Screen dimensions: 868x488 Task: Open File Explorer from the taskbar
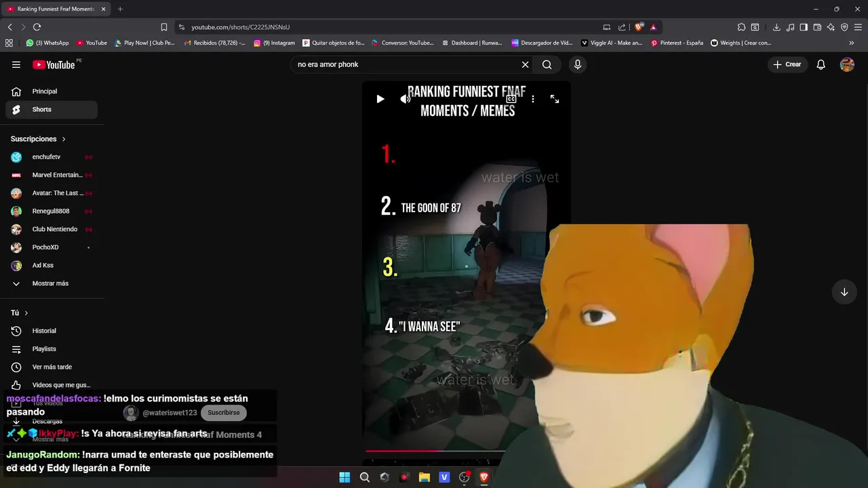point(425,477)
